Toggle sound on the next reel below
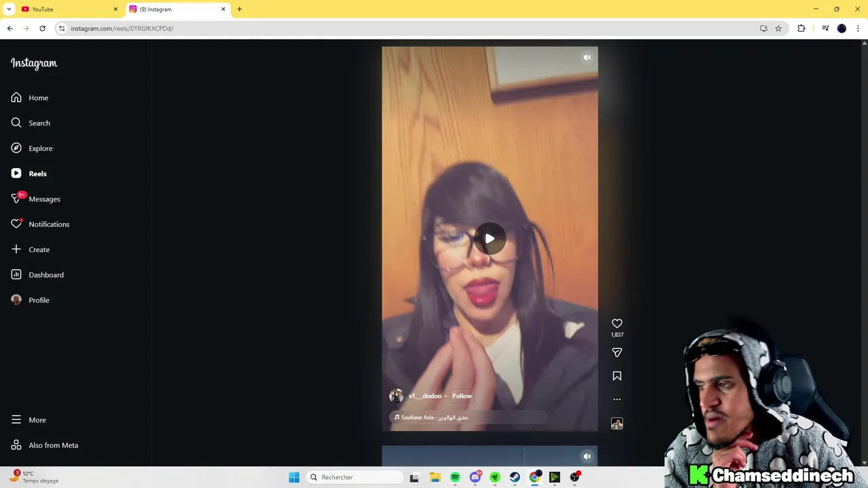Image resolution: width=868 pixels, height=488 pixels. [x=587, y=456]
